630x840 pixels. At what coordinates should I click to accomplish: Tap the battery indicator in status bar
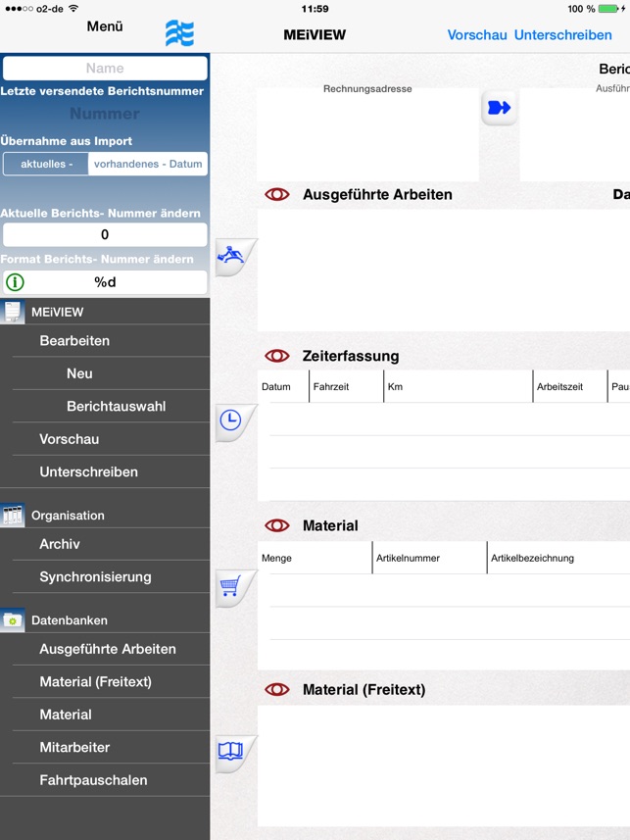pyautogui.click(x=608, y=9)
